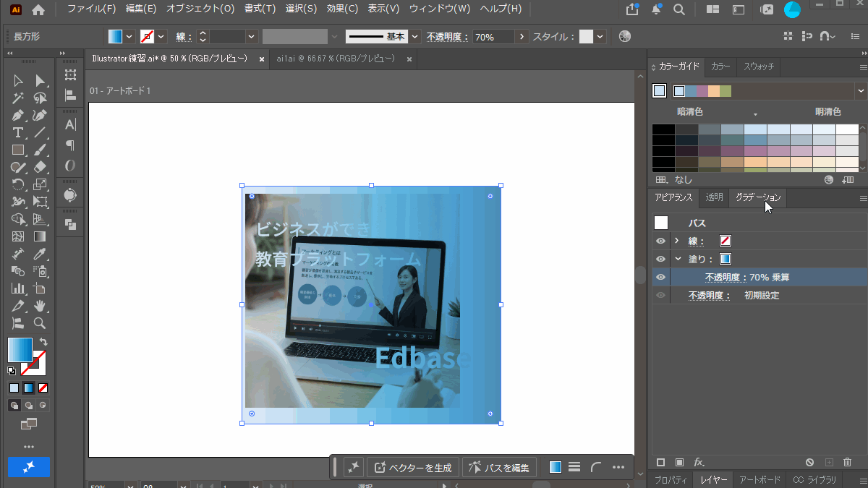Image resolution: width=868 pixels, height=488 pixels.
Task: Click the 線 stroke none swatch in Appearance
Action: click(726, 241)
